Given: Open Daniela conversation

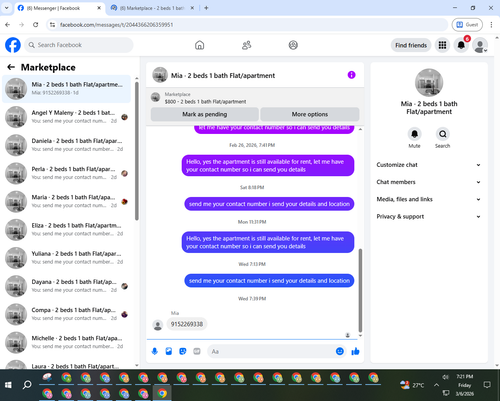Looking at the screenshot, I should pos(66,145).
